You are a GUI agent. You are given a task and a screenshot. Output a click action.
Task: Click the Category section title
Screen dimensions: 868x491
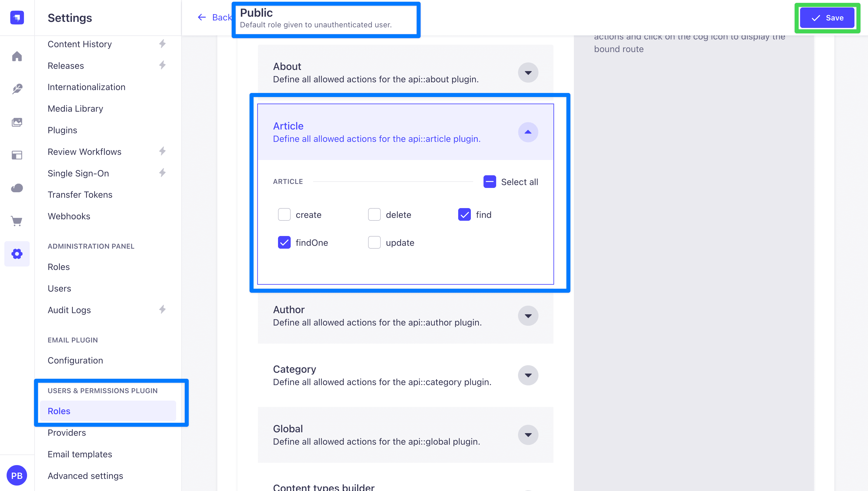[x=294, y=369]
